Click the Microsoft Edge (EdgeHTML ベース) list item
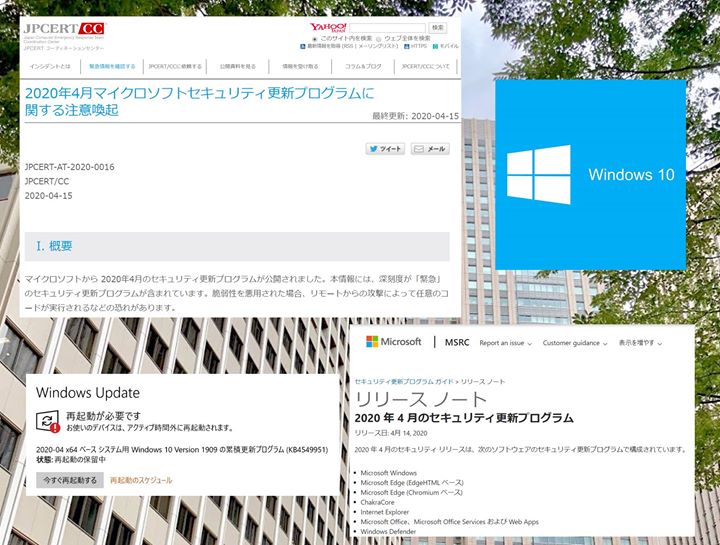Screen dimensions: 720x545 (412, 483)
